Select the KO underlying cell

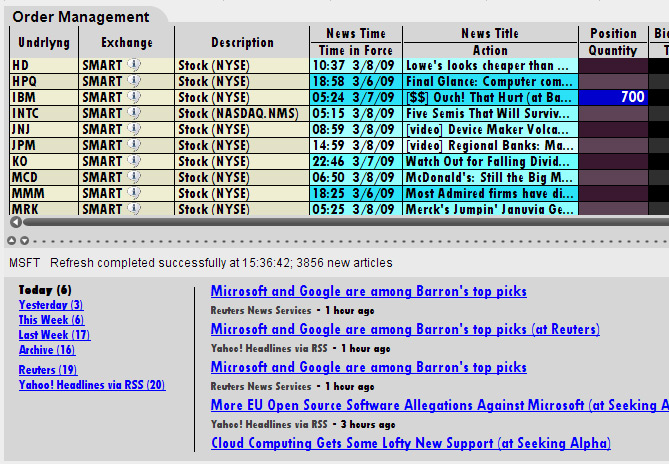[x=44, y=161]
